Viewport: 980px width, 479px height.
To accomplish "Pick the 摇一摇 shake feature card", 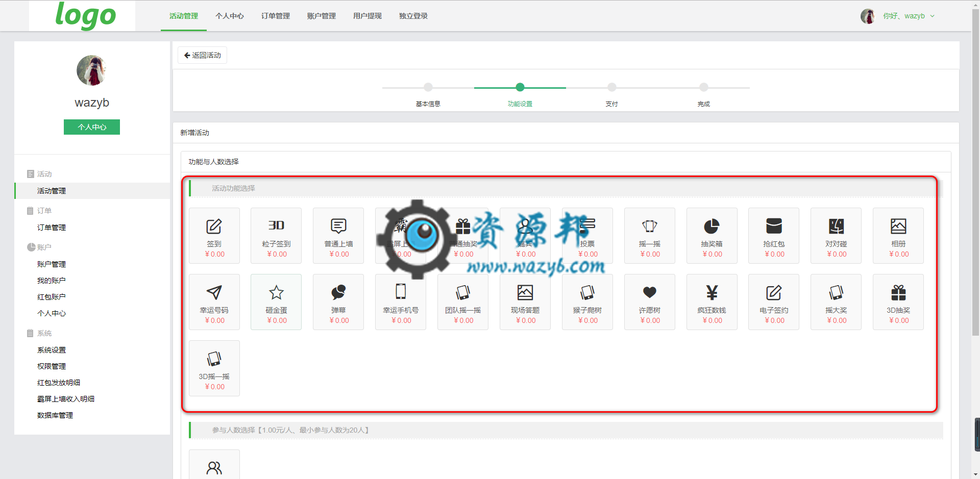I will (650, 236).
